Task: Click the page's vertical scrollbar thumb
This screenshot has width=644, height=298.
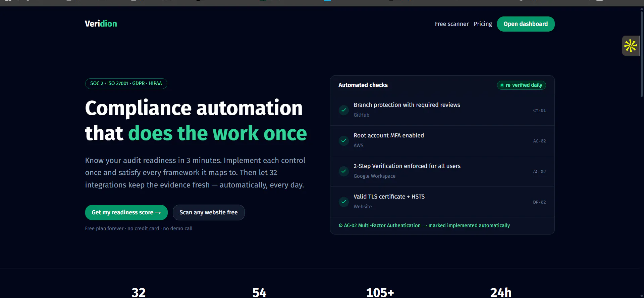Action: tap(642, 54)
